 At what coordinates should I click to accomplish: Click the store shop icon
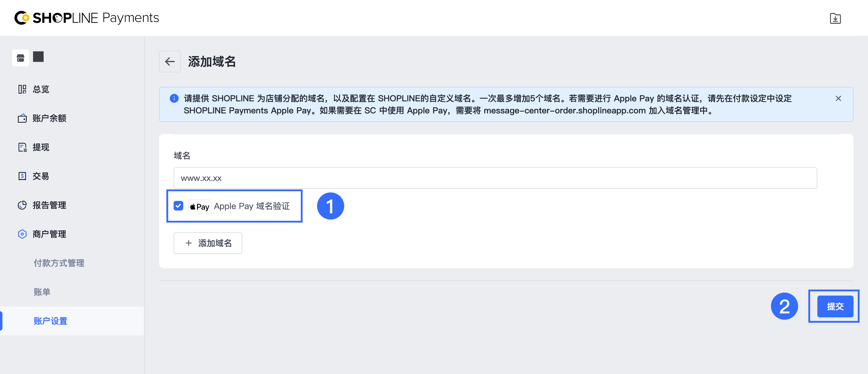tap(20, 58)
